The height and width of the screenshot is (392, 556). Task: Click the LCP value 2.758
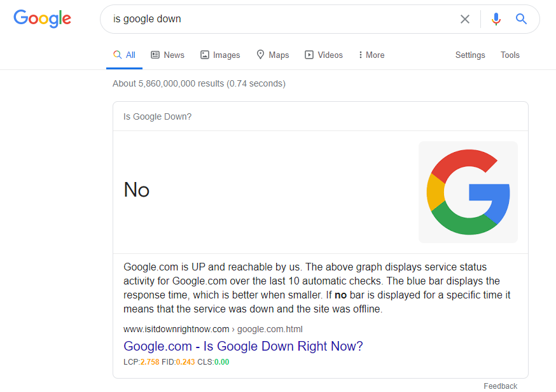(149, 362)
